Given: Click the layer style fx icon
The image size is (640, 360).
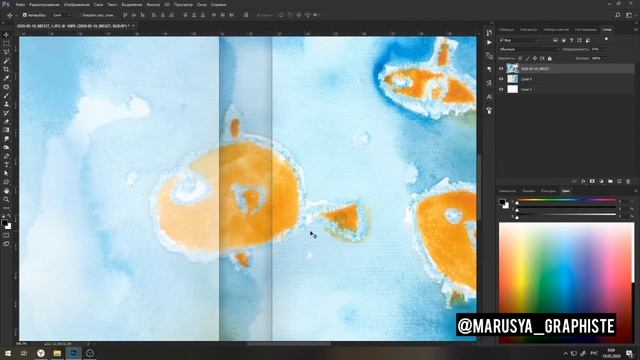Looking at the screenshot, I should (x=583, y=181).
